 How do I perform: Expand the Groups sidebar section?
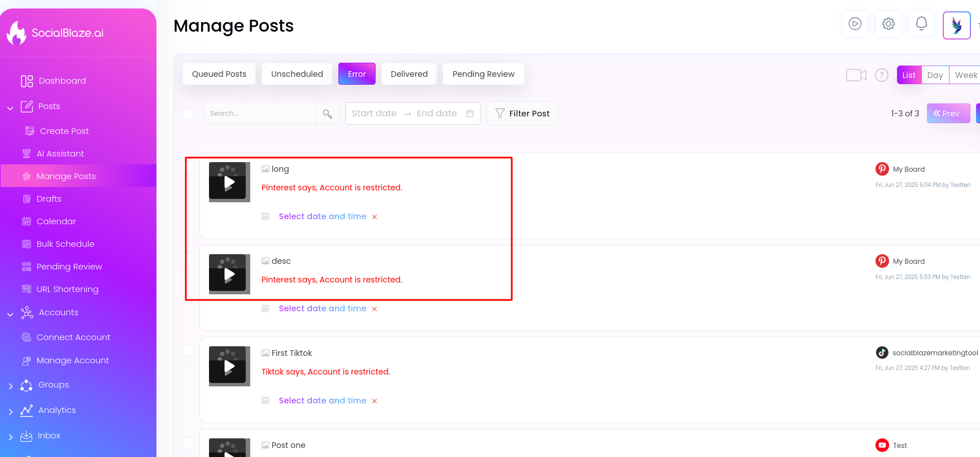click(11, 386)
